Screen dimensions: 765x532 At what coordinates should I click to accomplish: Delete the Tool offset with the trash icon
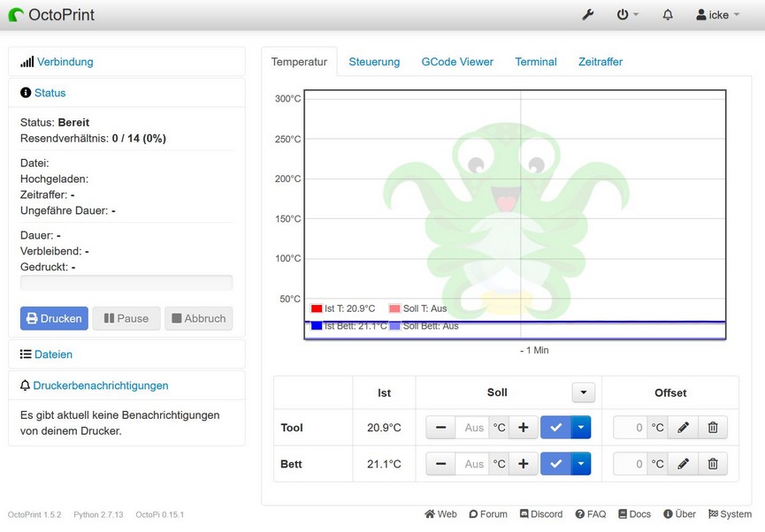[x=713, y=428]
